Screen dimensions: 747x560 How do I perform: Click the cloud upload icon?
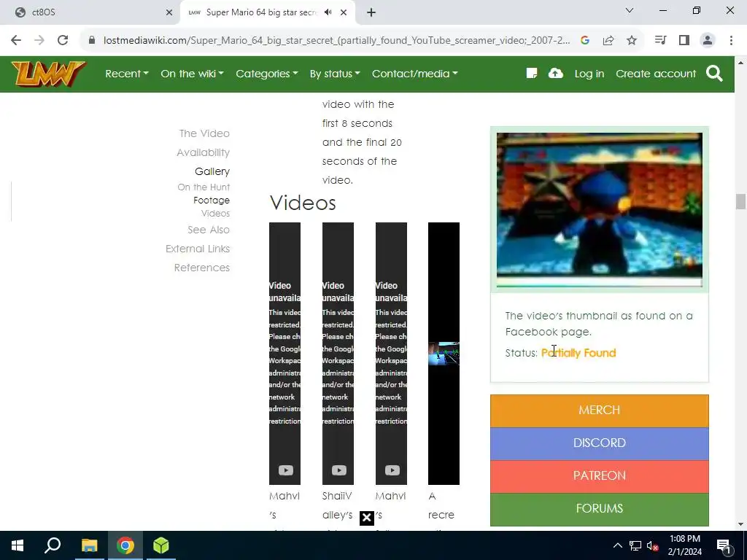[556, 74]
